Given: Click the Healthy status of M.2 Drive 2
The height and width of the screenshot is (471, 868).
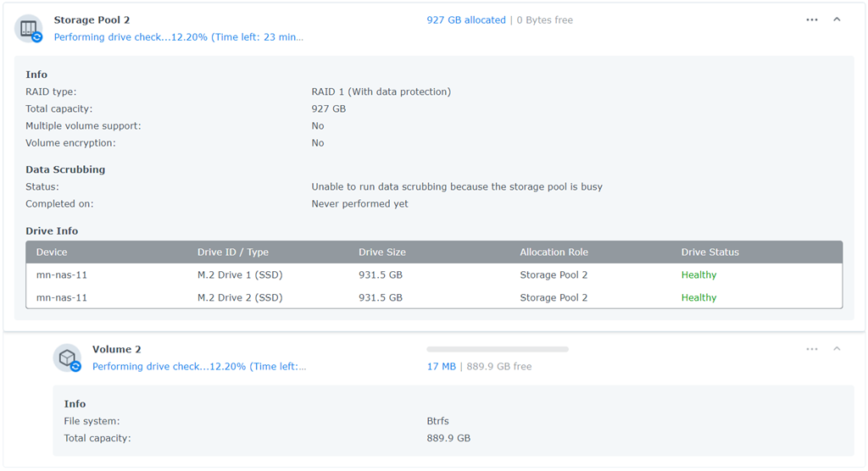Looking at the screenshot, I should [x=698, y=298].
